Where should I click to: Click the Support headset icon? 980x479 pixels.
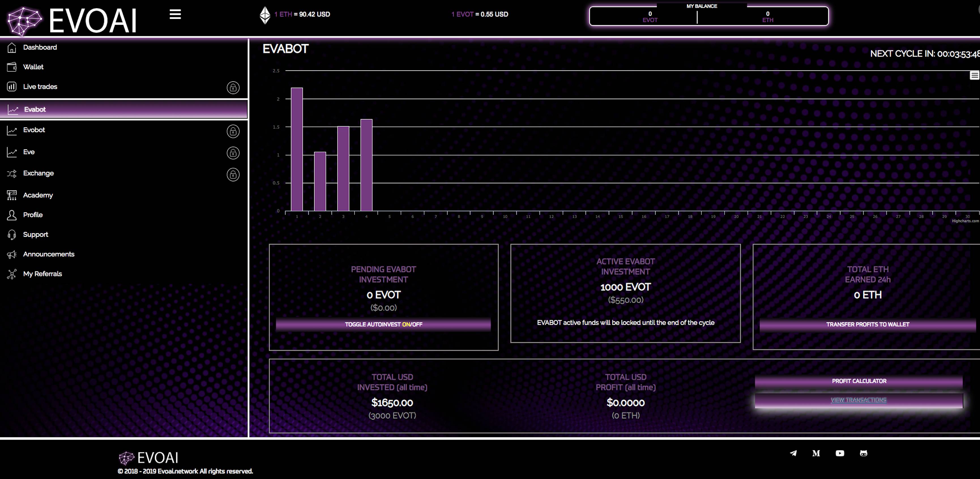point(12,235)
